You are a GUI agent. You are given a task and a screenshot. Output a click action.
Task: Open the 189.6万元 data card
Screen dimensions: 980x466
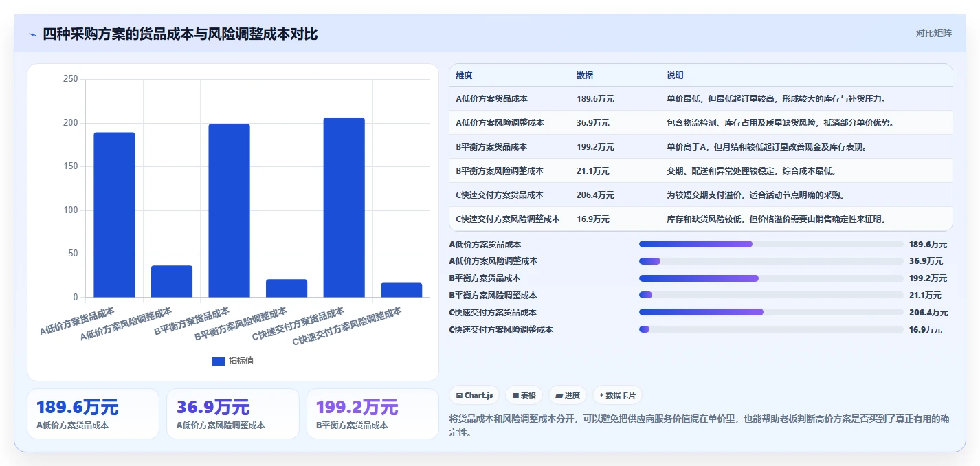point(93,414)
